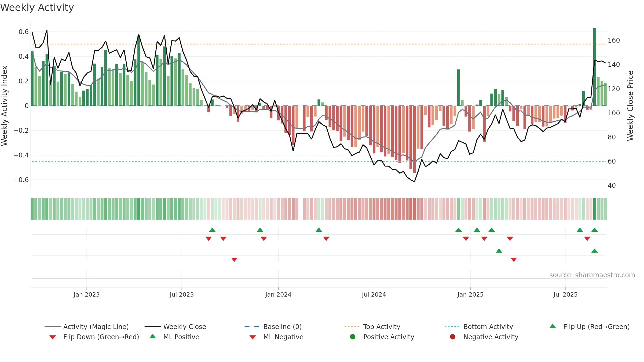Screen dimensions: 644x362
Task: Click the 100 tick on the right price axis
Action: click(614, 113)
